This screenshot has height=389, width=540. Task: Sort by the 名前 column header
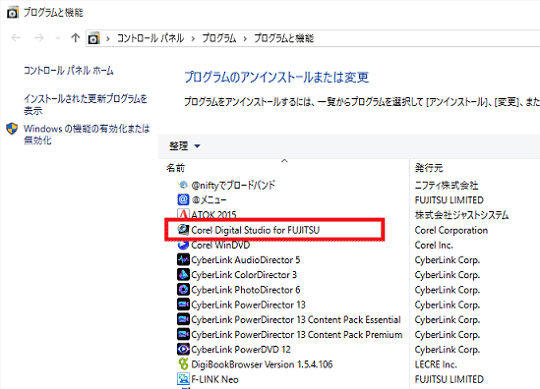(176, 168)
